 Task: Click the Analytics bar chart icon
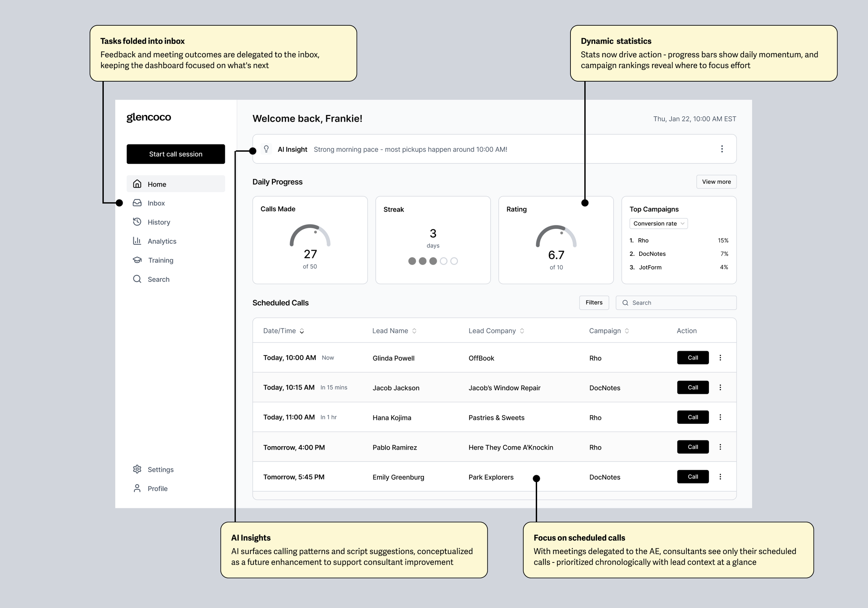coord(137,241)
